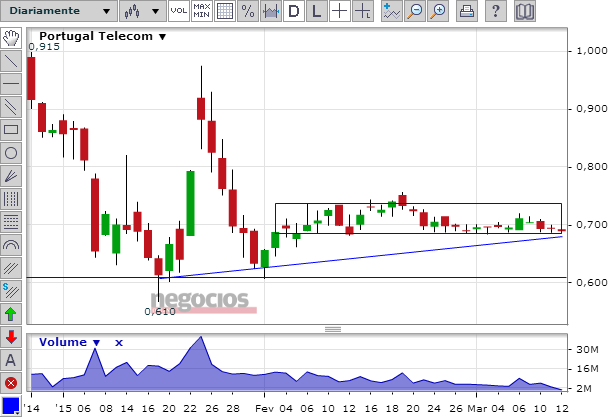Select the rectangle drawing tool
Image resolution: width=609 pixels, height=420 pixels.
(11, 130)
